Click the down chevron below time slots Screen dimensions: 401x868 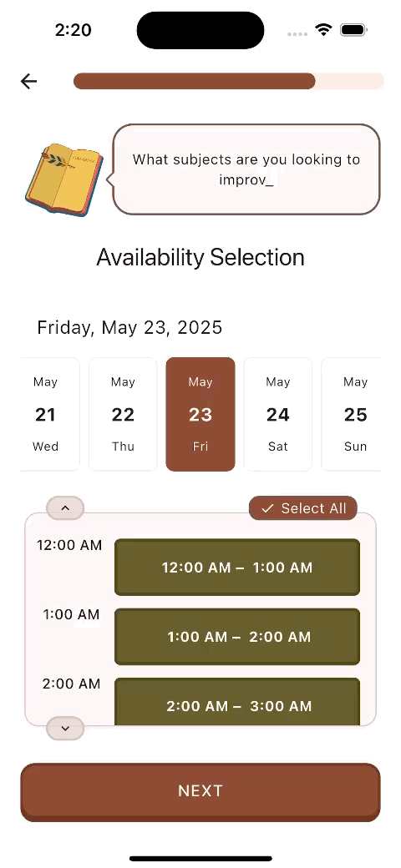click(x=65, y=728)
